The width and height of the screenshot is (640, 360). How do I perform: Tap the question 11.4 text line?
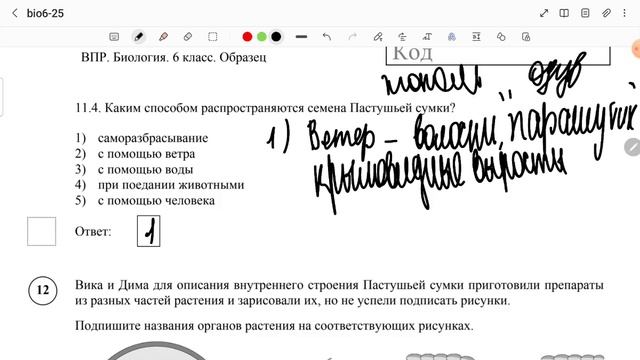(265, 108)
